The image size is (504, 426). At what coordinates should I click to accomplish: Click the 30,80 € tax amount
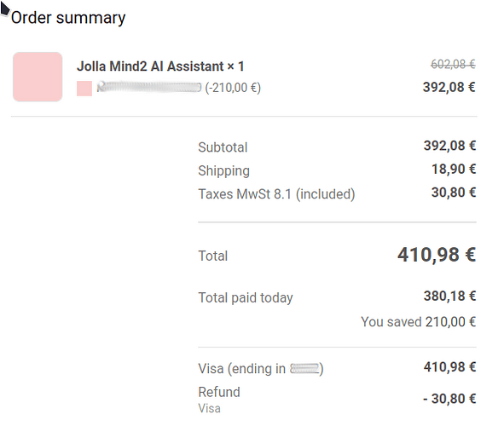pos(454,193)
